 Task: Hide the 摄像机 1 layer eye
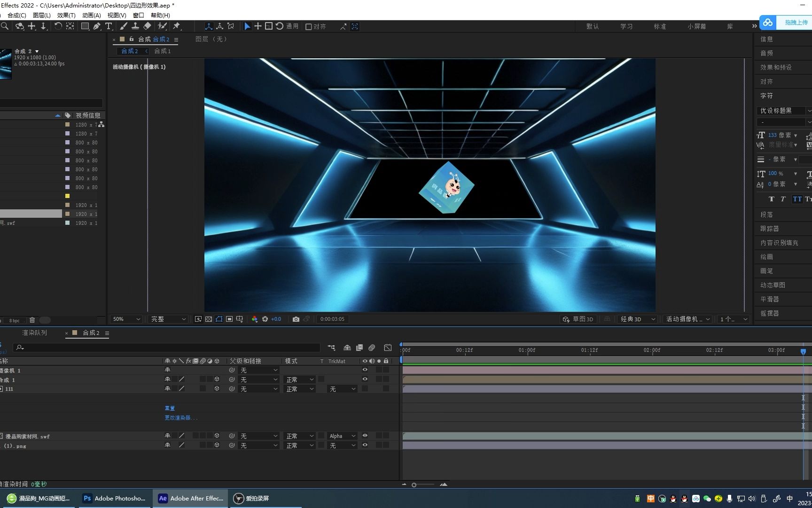tap(365, 370)
